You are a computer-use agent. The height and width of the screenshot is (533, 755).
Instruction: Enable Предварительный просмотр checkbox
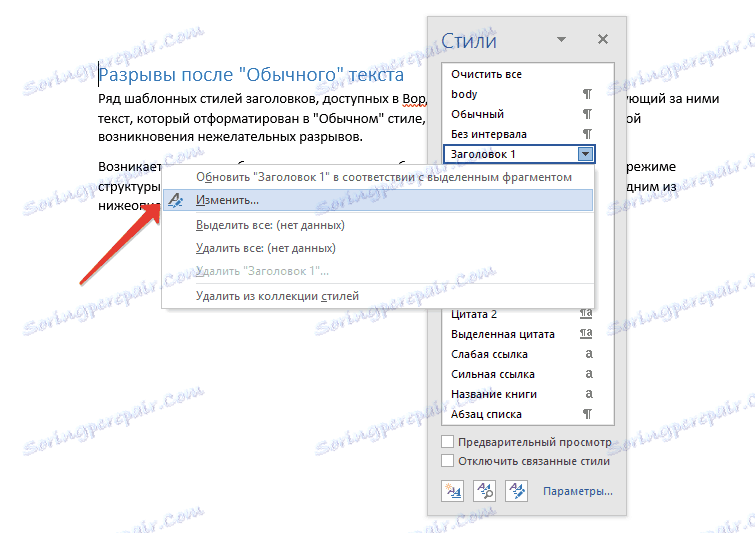pos(447,442)
